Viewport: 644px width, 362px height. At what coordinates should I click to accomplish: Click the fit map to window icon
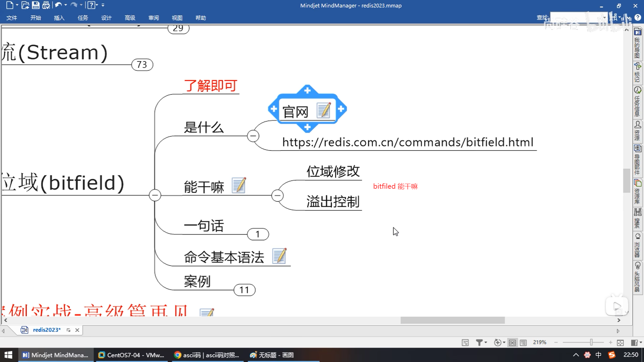coord(620,342)
